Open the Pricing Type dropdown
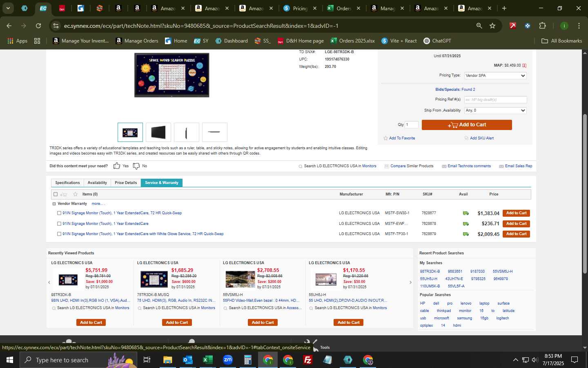Screen dimensions: 588x368 click(495, 76)
